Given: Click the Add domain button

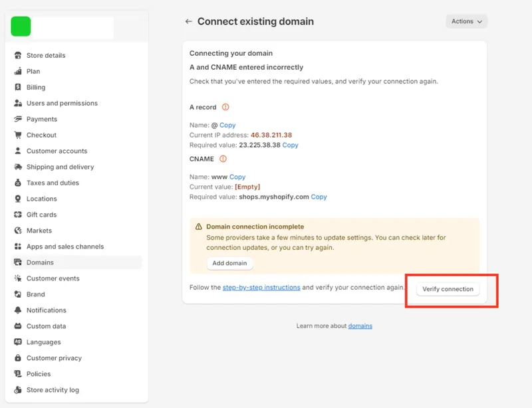Looking at the screenshot, I should click(229, 263).
